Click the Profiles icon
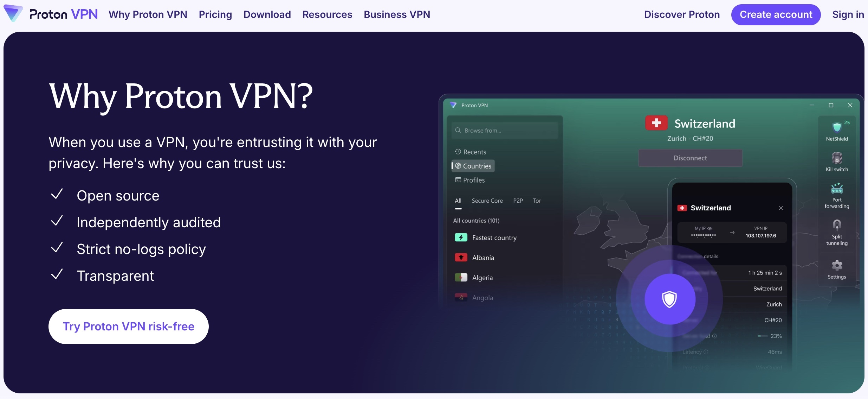The height and width of the screenshot is (399, 868). pos(458,180)
